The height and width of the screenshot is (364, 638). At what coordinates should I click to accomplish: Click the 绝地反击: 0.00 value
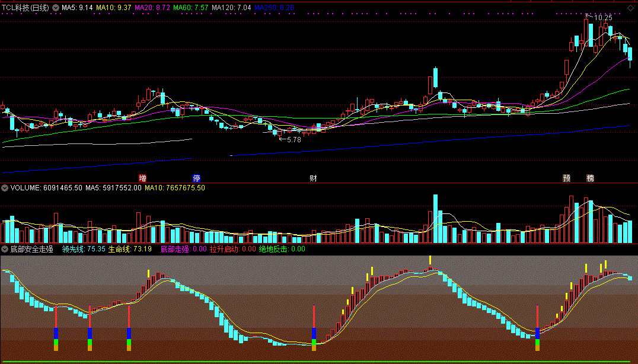pos(282,249)
